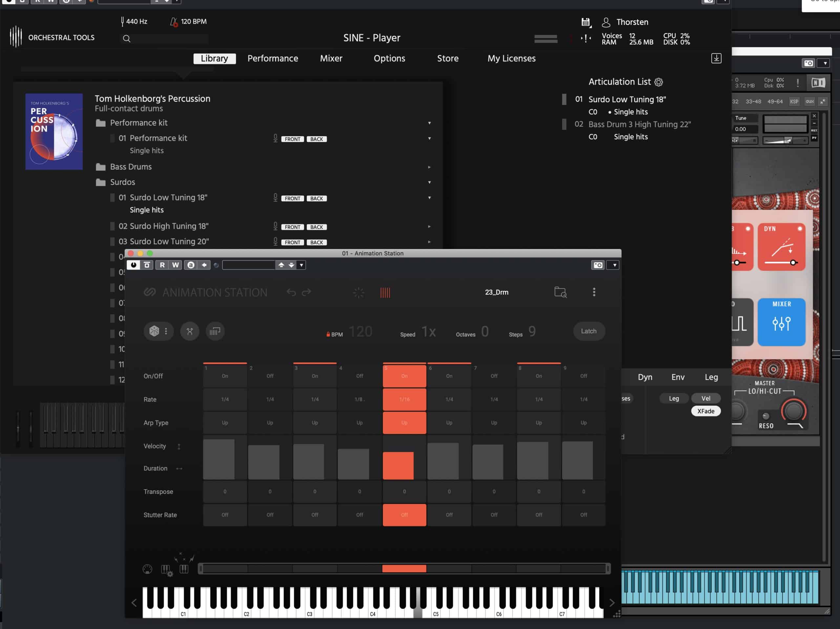This screenshot has height=629, width=840.
Task: Open the blue MIXER tile in Kontakt
Action: [782, 322]
